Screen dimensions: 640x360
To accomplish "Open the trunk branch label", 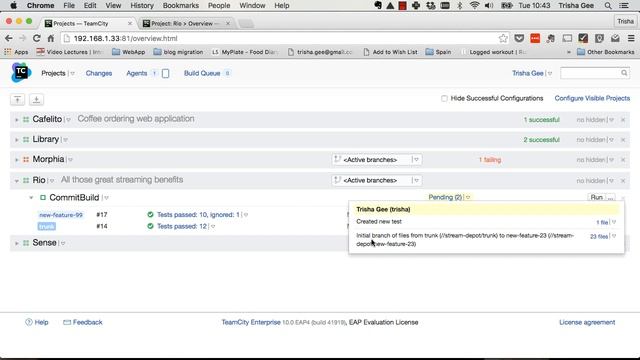I will 47,226.
